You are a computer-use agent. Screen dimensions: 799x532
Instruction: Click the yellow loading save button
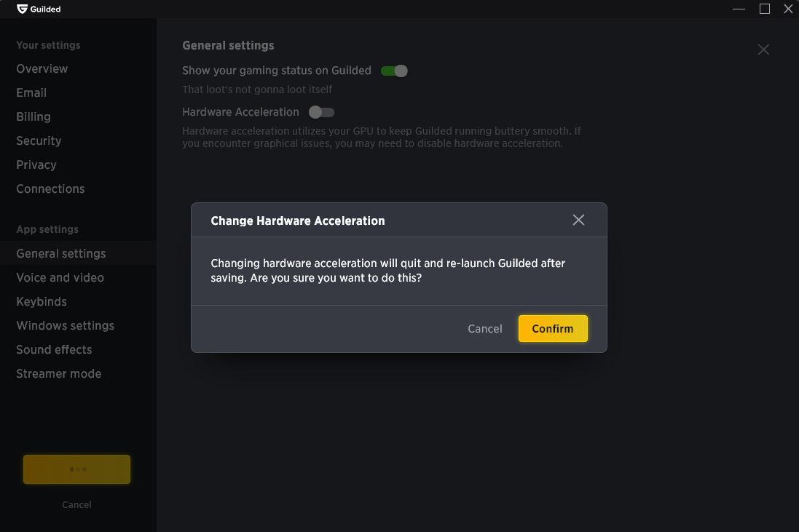77,469
